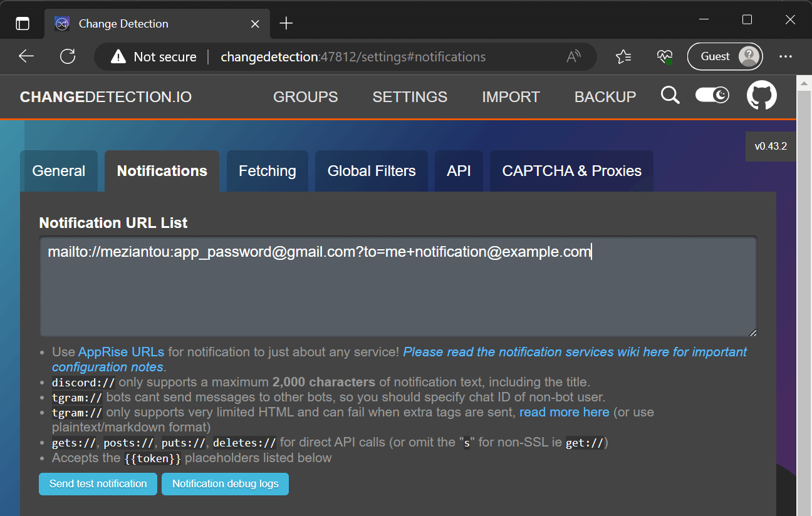Viewport: 812px width, 516px height.
Task: Reload the page with refresh icon
Action: tap(68, 57)
